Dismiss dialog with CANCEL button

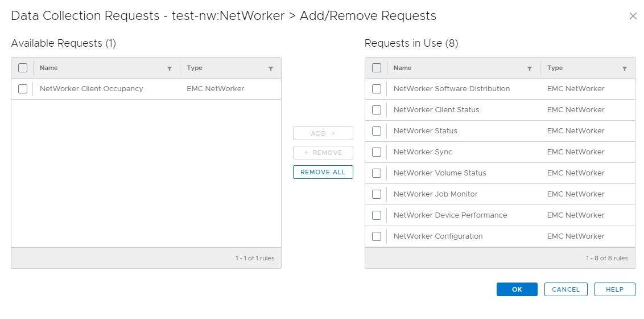566,289
